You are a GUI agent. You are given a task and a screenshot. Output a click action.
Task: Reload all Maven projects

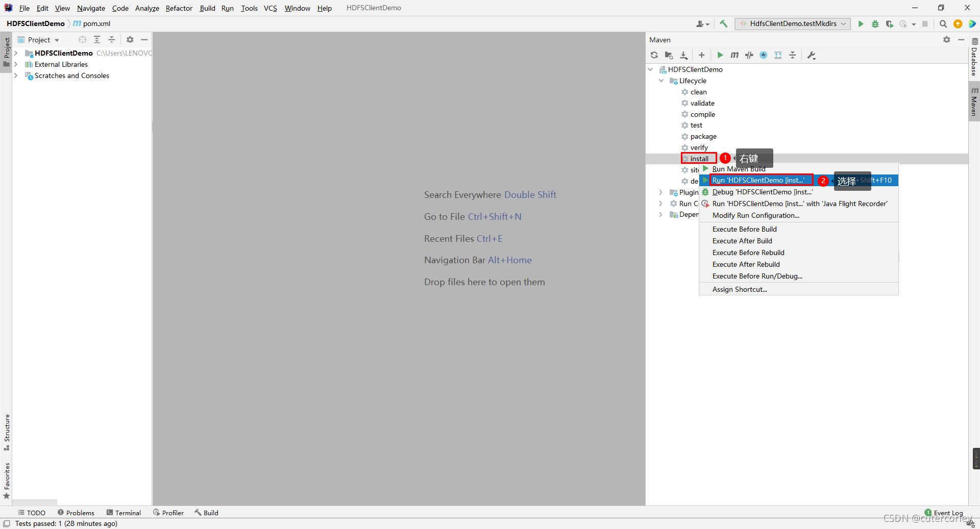click(654, 55)
